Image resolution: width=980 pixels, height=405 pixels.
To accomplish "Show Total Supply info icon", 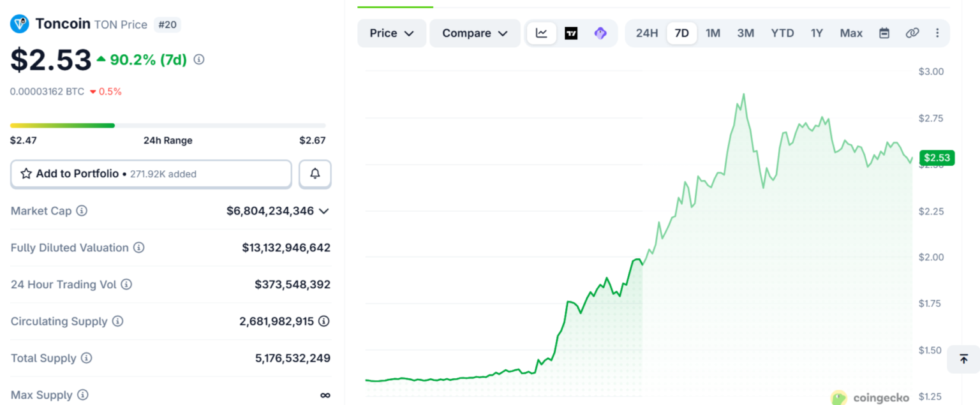I will [86, 358].
